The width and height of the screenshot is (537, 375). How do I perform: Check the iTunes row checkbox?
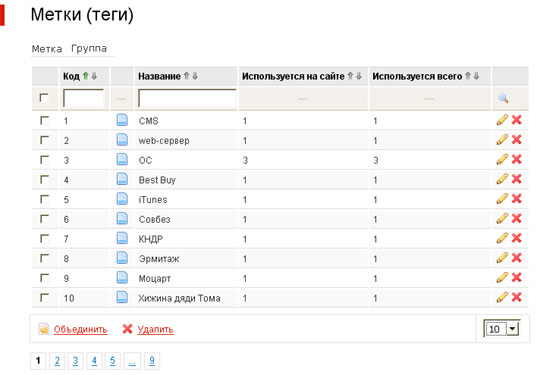pyautogui.click(x=45, y=199)
